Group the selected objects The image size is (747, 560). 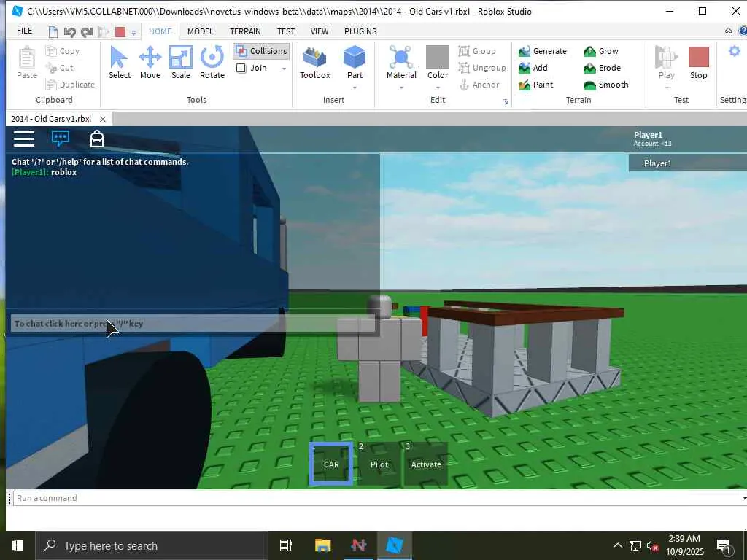point(477,51)
